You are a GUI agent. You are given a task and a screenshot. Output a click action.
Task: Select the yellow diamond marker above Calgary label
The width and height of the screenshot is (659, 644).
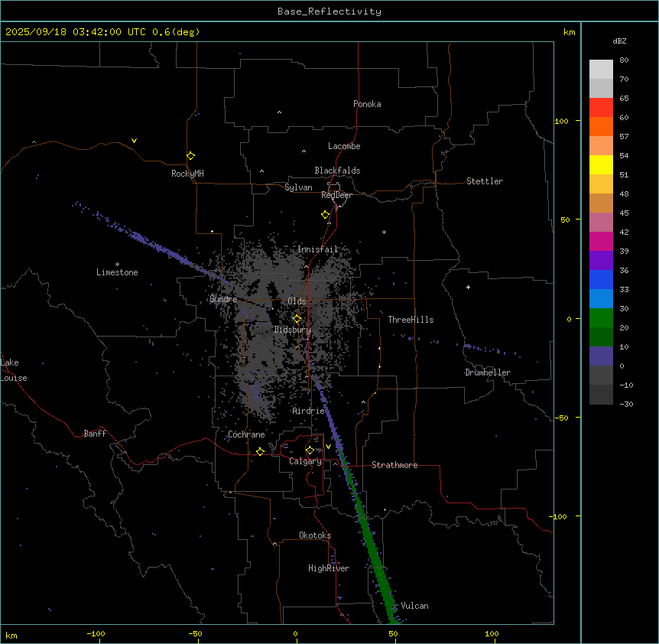[310, 450]
